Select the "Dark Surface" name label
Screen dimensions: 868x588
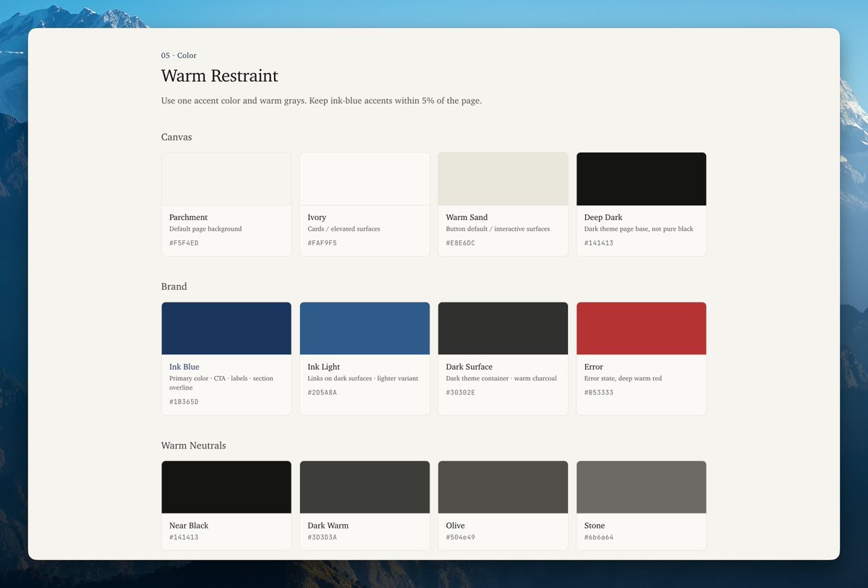469,367
